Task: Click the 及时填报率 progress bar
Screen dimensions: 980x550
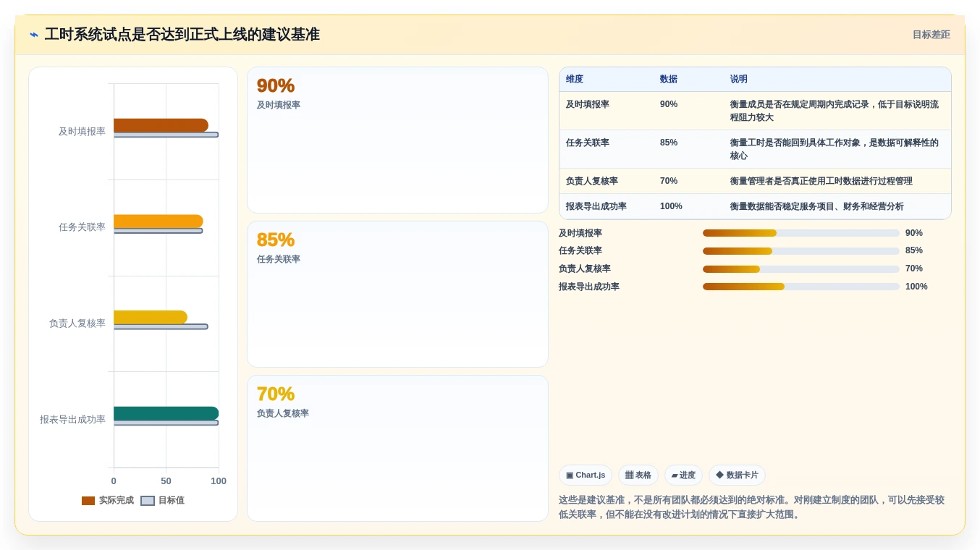Action: (x=801, y=233)
